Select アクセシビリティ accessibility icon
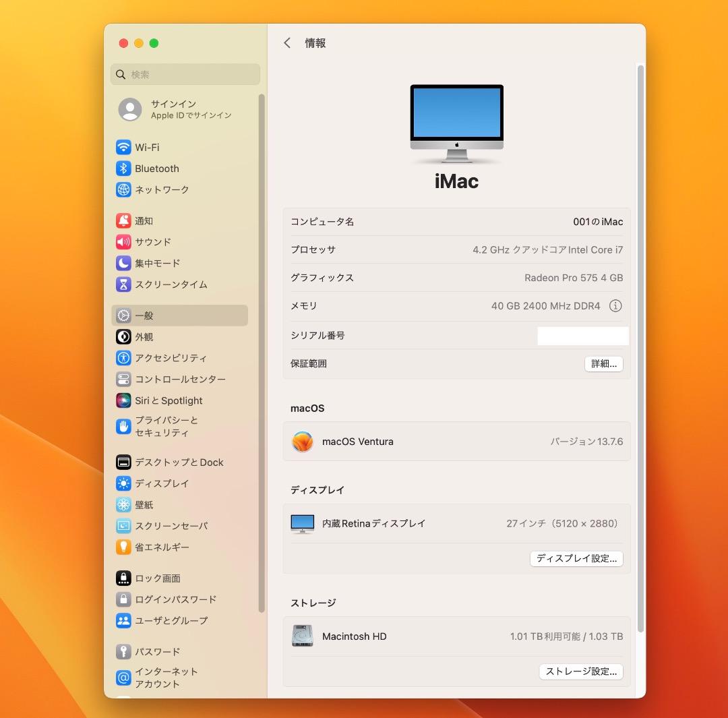Viewport: 728px width, 718px height. (123, 358)
